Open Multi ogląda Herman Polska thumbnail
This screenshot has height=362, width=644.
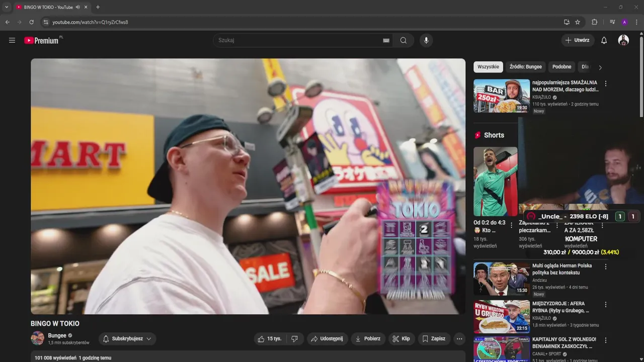[x=502, y=279]
